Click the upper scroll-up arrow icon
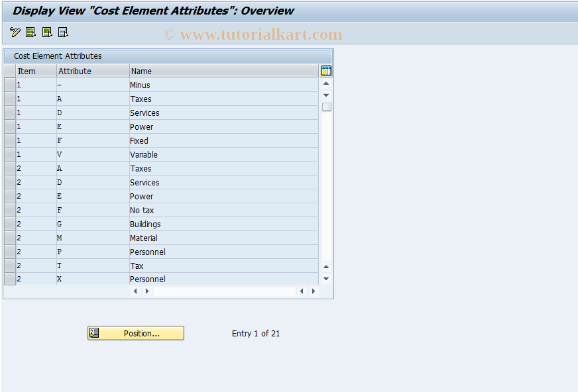The height and width of the screenshot is (392, 578). tap(325, 83)
